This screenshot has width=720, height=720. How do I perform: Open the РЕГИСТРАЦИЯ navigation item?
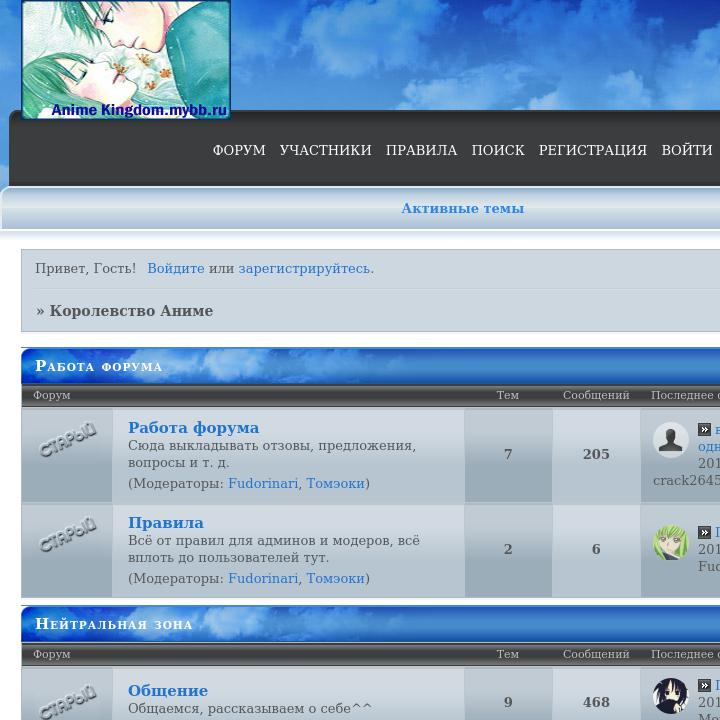pos(593,150)
